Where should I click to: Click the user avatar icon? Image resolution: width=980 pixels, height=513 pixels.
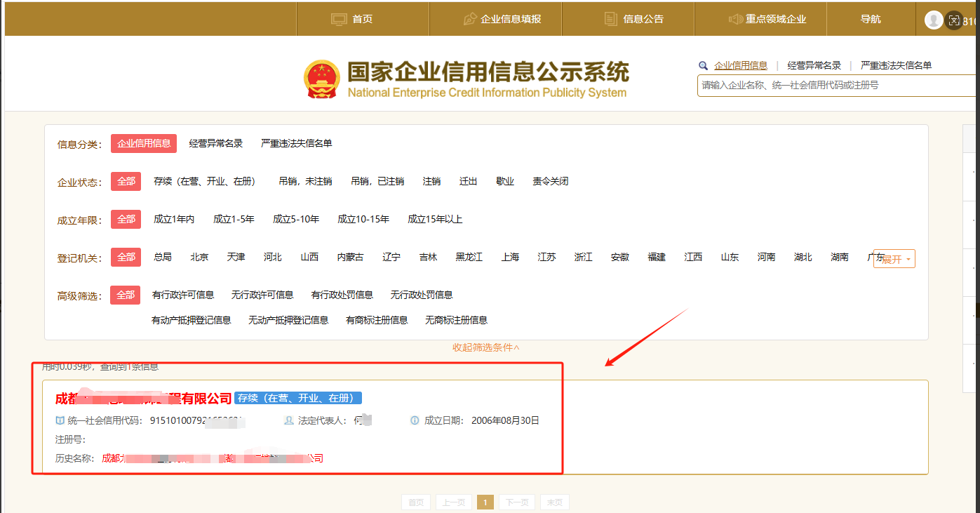[934, 20]
